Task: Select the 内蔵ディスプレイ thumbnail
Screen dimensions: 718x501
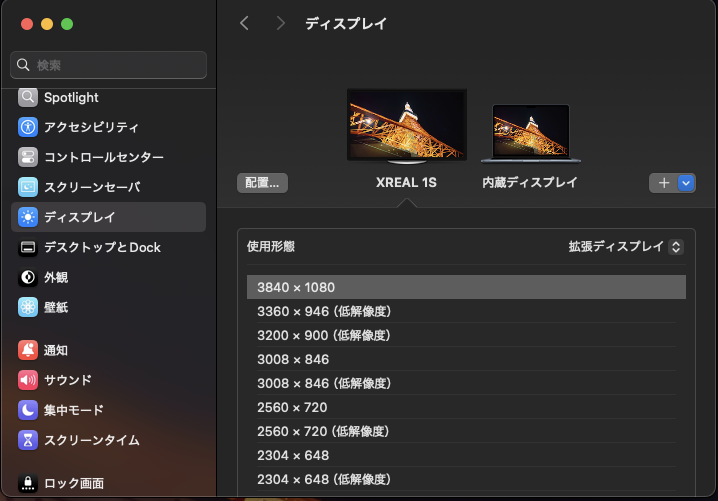Action: coord(531,133)
